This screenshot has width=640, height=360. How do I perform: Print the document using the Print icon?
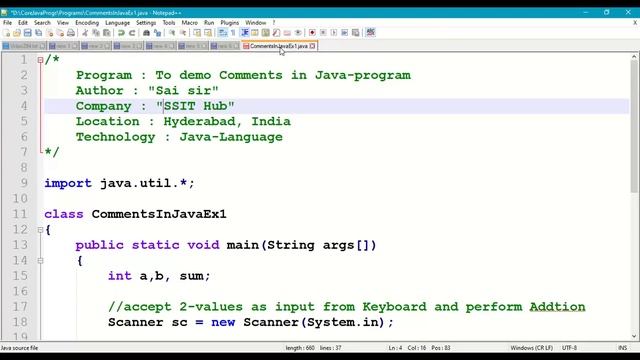[x=71, y=33]
